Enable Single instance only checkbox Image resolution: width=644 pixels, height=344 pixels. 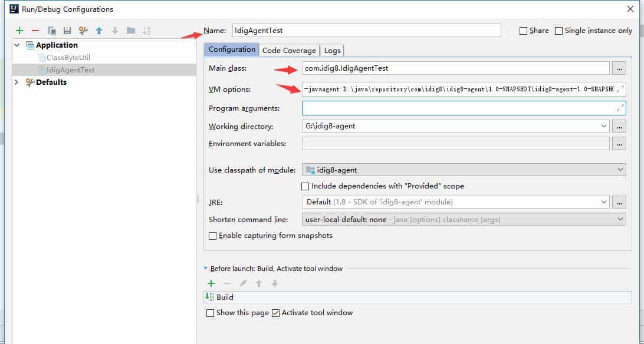558,31
